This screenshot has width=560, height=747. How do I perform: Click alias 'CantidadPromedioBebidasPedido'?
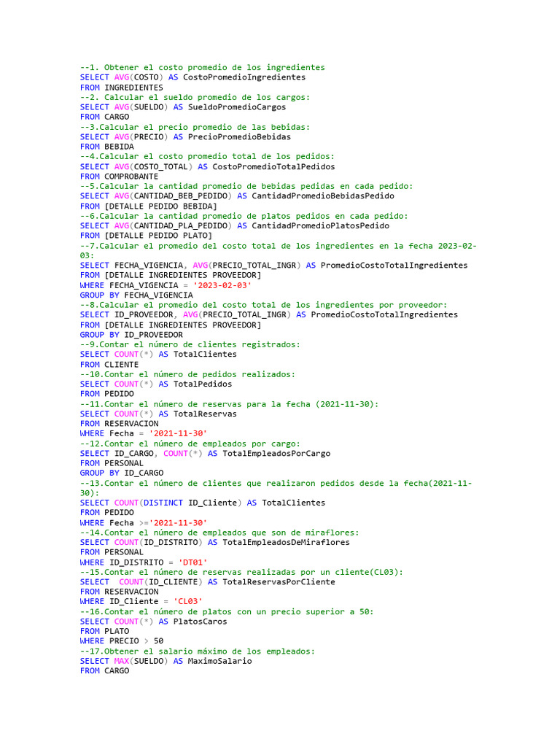(x=323, y=196)
